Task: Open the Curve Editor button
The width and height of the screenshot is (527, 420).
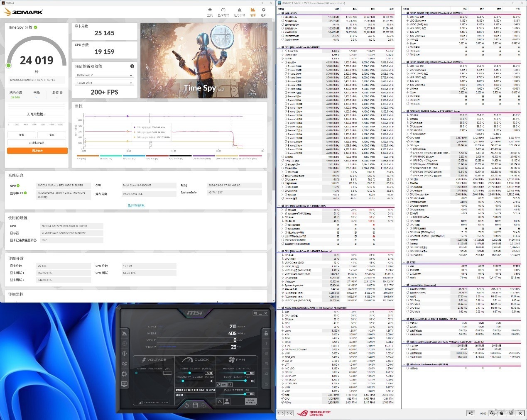Action: [x=153, y=402]
